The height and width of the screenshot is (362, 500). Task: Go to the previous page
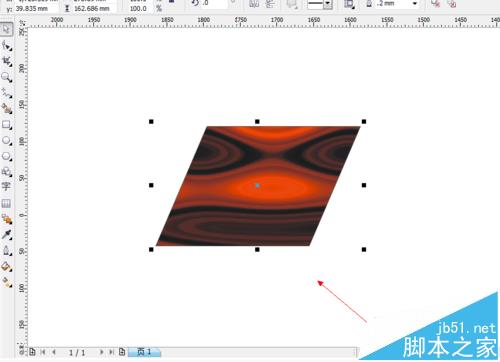click(x=54, y=352)
